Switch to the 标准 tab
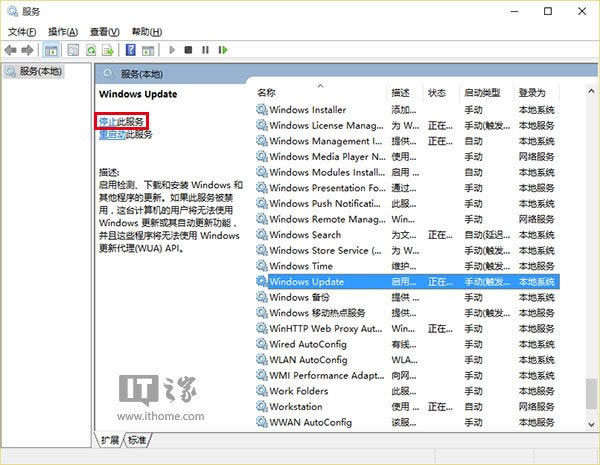Viewport: 600px width, 465px height. click(137, 440)
